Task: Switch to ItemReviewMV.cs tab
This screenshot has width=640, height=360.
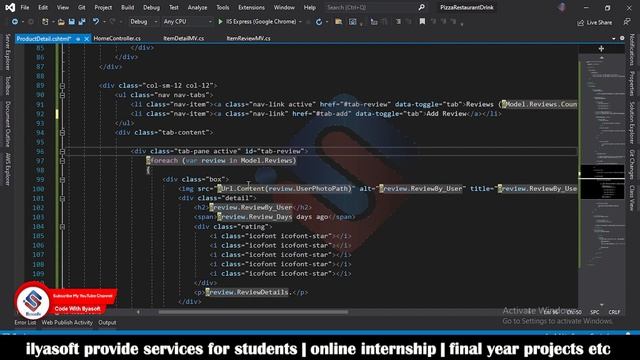Action: tap(248, 38)
